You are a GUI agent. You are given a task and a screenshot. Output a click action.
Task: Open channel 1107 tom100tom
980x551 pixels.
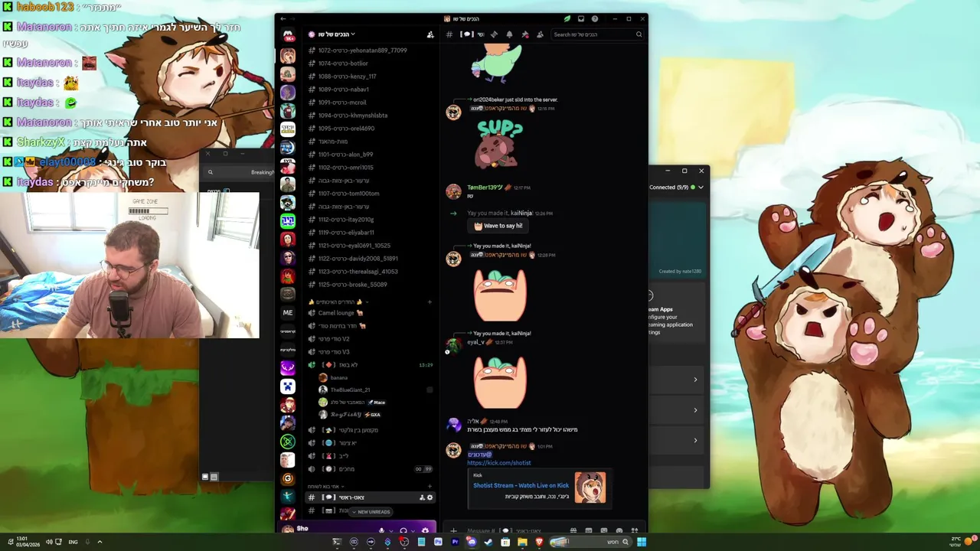click(370, 194)
